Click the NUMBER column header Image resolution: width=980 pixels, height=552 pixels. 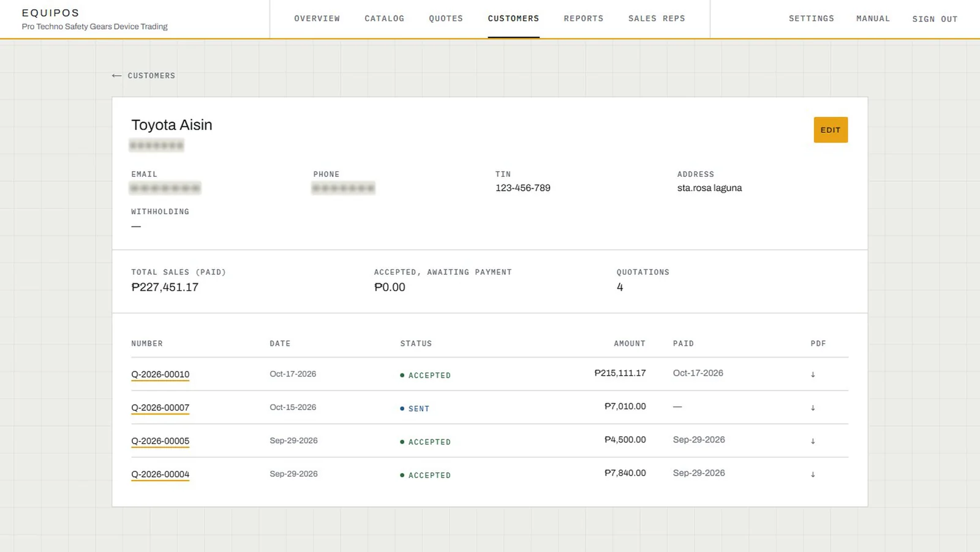click(x=147, y=343)
